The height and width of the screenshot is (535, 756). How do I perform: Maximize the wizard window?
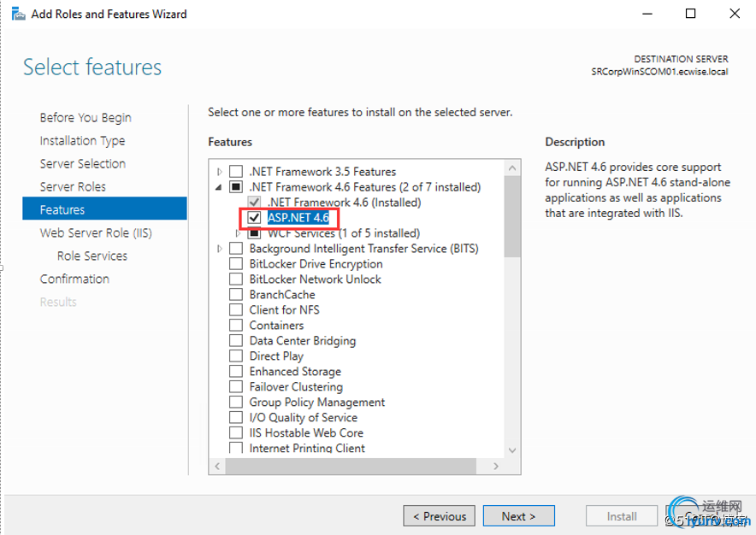[691, 14]
